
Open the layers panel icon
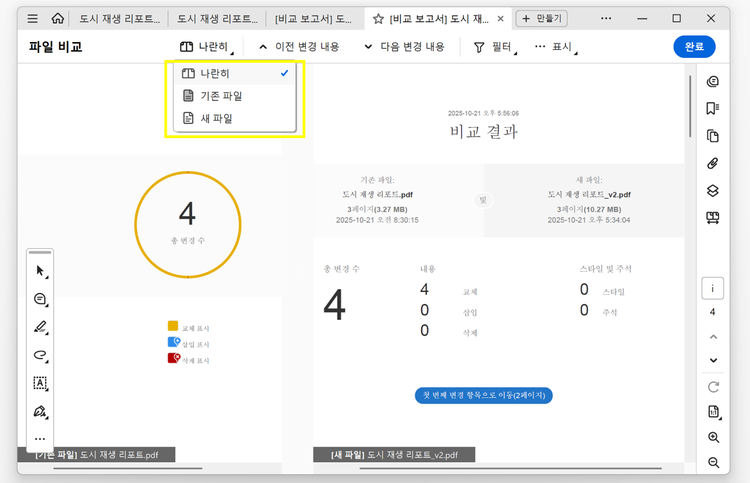(x=713, y=191)
